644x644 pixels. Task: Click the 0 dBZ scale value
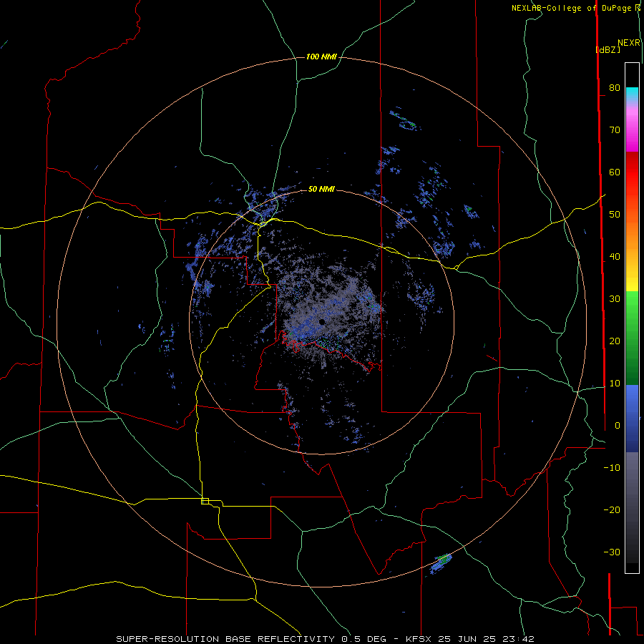coord(617,426)
